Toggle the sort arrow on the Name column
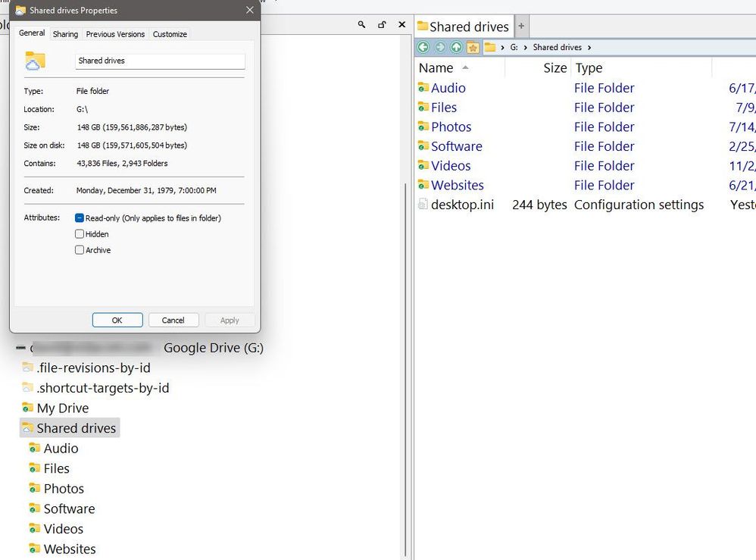The height and width of the screenshot is (560, 756). tap(465, 67)
